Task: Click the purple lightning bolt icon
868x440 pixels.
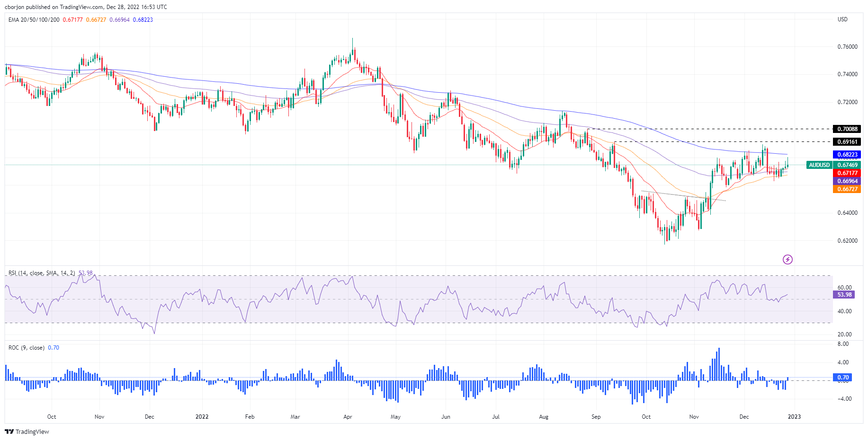Action: click(787, 259)
